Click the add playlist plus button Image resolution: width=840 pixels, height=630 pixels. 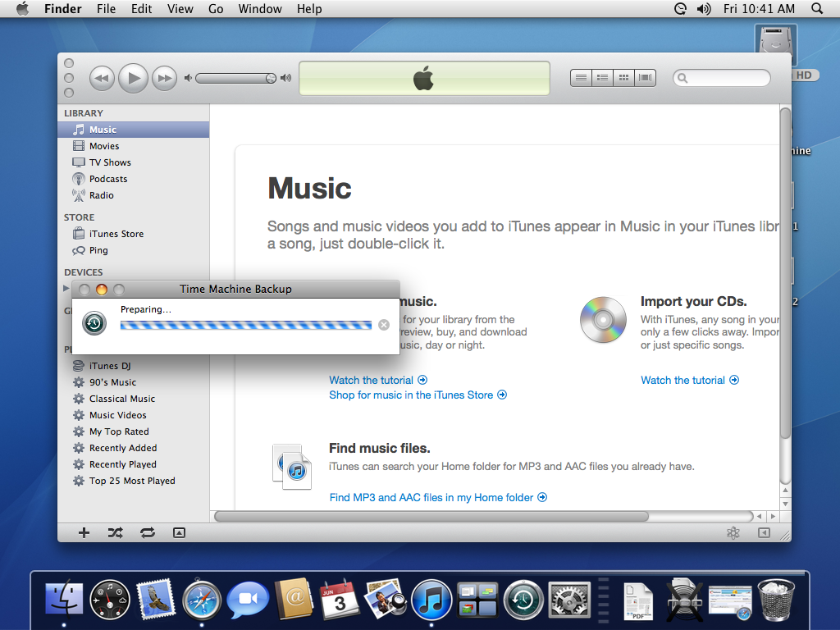[x=84, y=532]
